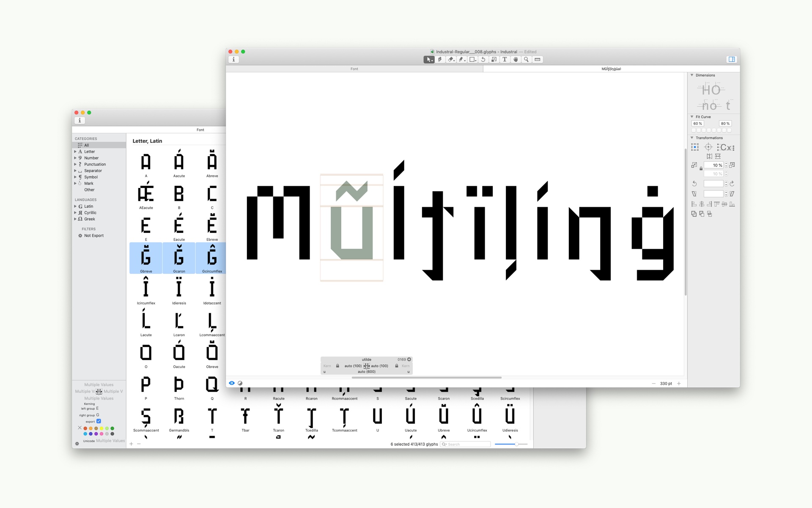Toggle left sidebearing lock in info box

pyautogui.click(x=337, y=366)
